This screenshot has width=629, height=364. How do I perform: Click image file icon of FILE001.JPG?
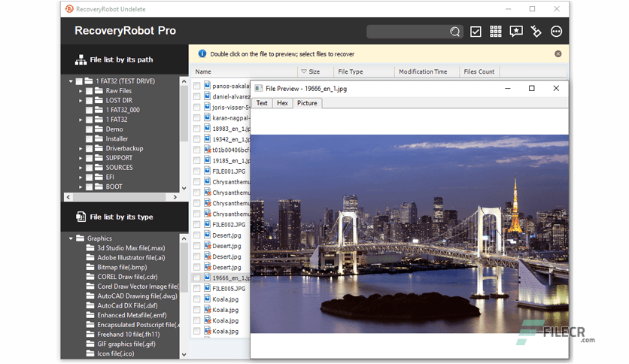tap(207, 171)
